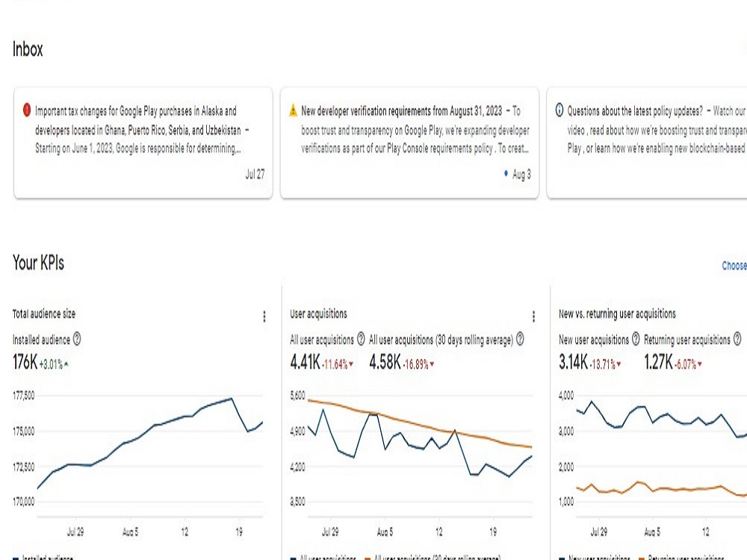Click the Choose KPIs link
Viewport: 747px width, 560px height.
click(734, 266)
